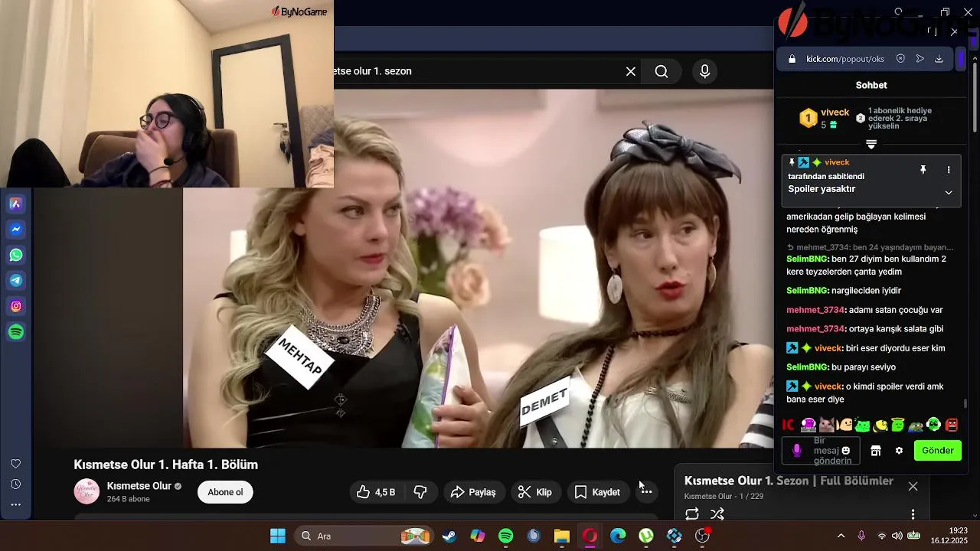980x551 pixels.
Task: Create a clip with the Klip button
Action: [x=534, y=492]
